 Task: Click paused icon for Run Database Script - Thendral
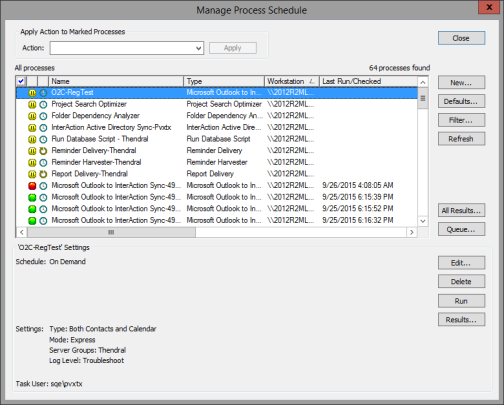pos(32,139)
